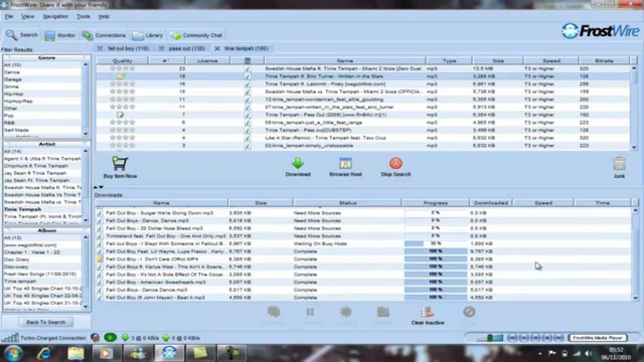Screen dimensions: 644x362
Task: Click the greyed-out chat bubbles download icon
Action: click(x=274, y=312)
